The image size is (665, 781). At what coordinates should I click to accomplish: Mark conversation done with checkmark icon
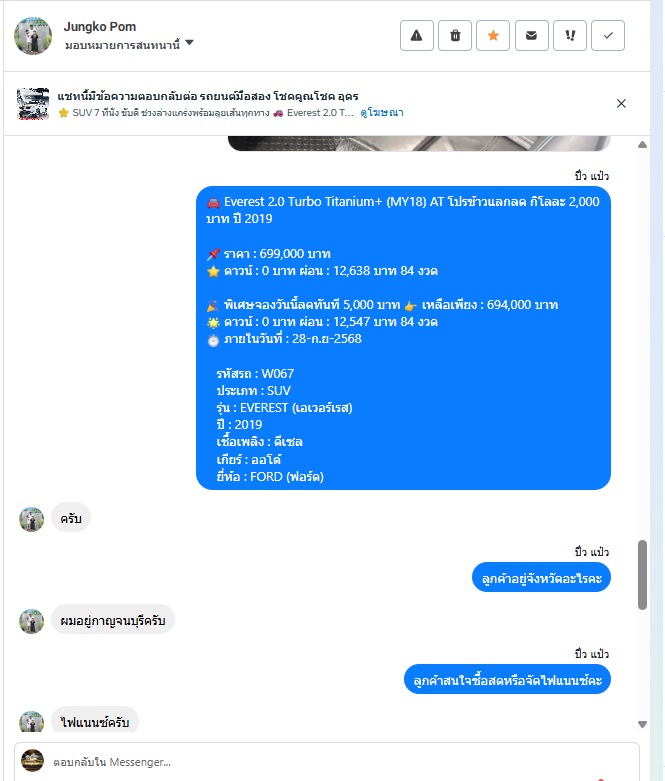point(608,35)
